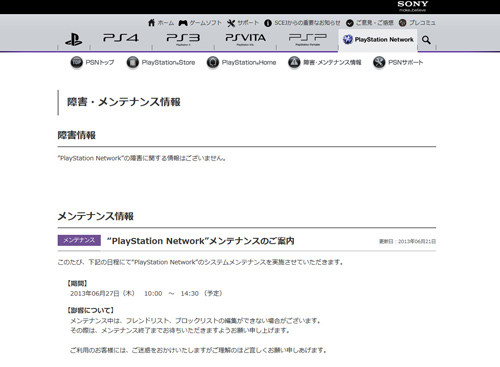This screenshot has height=367, width=500.
Task: Switch to the PS VITA tab
Action: tap(245, 39)
